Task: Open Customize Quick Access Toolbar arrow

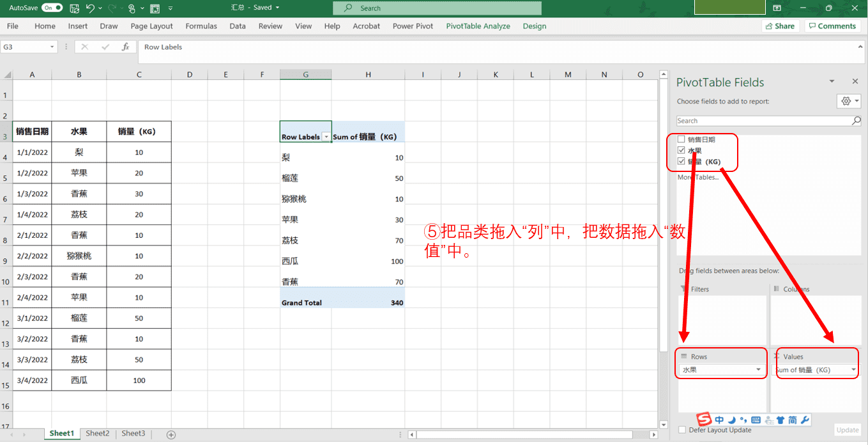Action: click(x=171, y=8)
